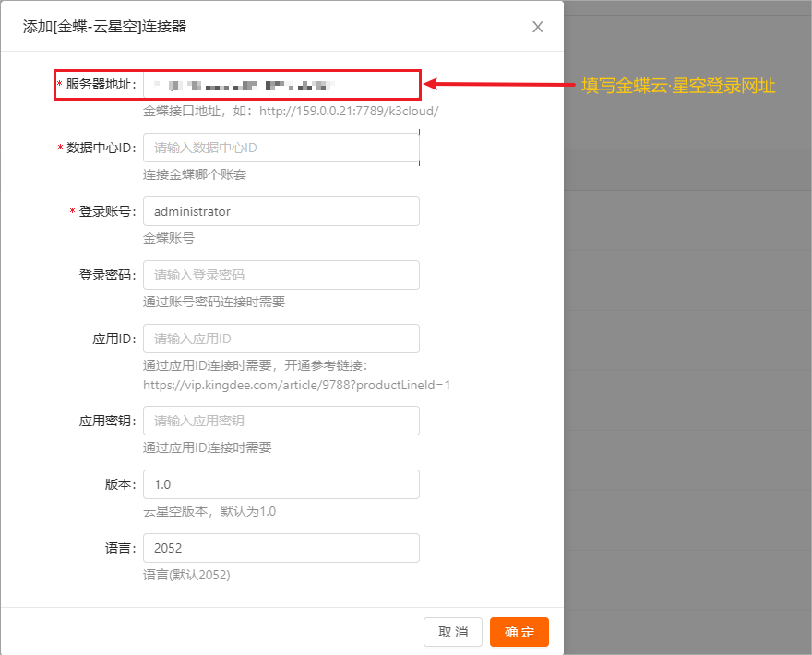The width and height of the screenshot is (812, 655).
Task: Click the example URL hint under 服务器地址
Action: point(291,112)
